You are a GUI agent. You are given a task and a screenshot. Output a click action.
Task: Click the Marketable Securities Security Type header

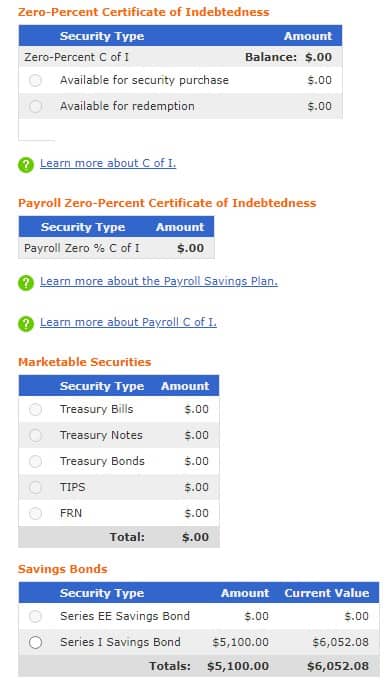coord(102,386)
